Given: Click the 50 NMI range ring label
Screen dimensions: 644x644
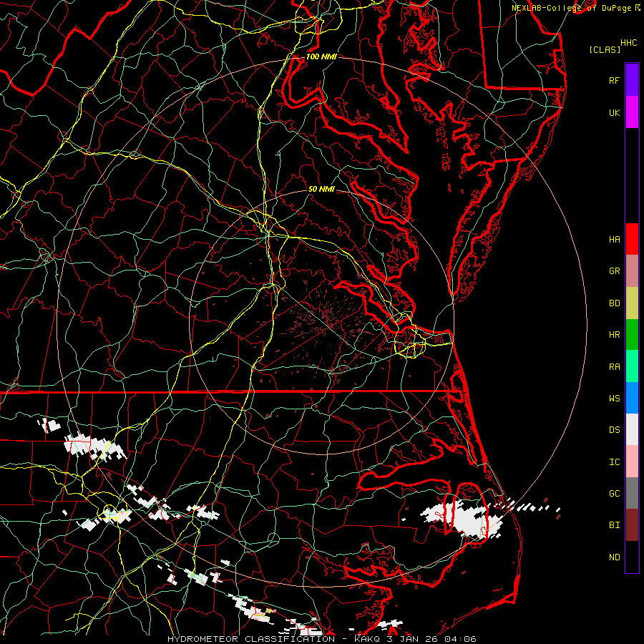Looking at the screenshot, I should click(x=321, y=189).
